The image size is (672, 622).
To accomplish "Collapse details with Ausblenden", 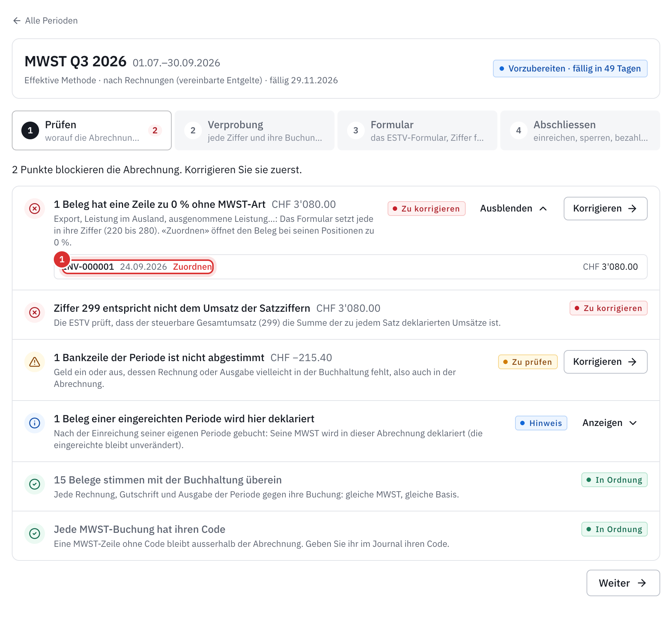I will (514, 209).
